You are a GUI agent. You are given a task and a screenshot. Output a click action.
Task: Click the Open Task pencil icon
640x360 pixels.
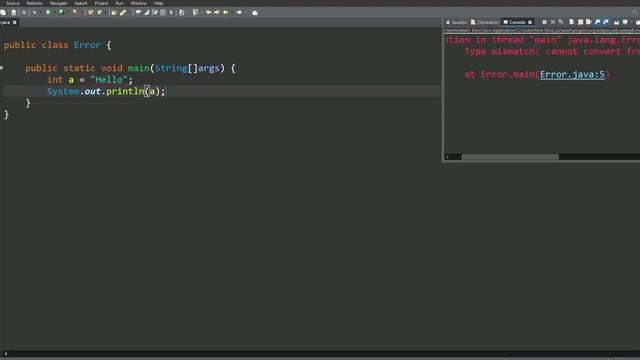[123, 13]
